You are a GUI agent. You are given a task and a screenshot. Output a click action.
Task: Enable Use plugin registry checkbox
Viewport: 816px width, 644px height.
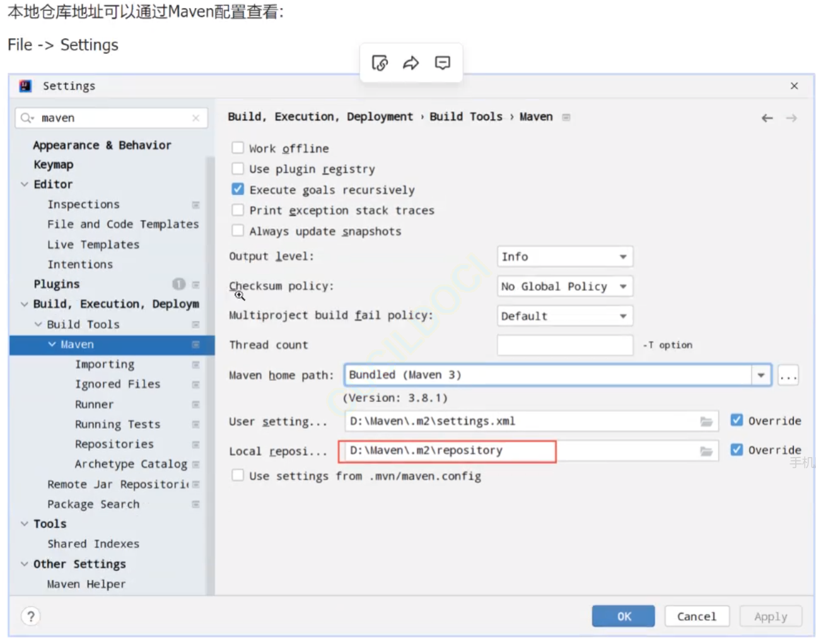tap(238, 168)
